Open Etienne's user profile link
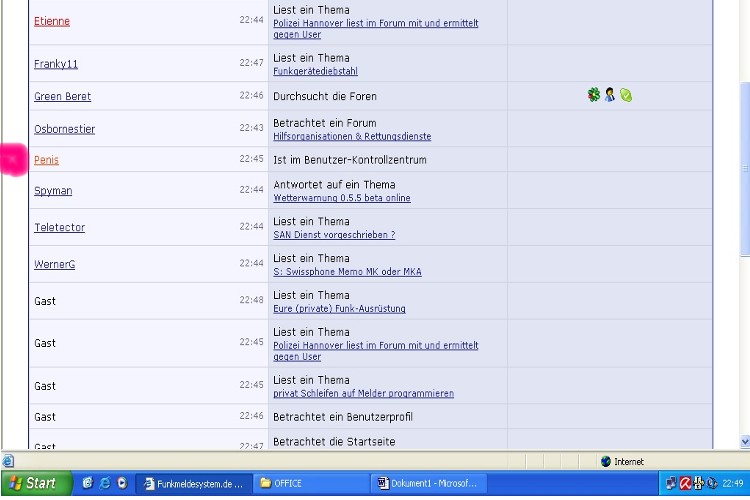This screenshot has height=500, width=750. [52, 21]
